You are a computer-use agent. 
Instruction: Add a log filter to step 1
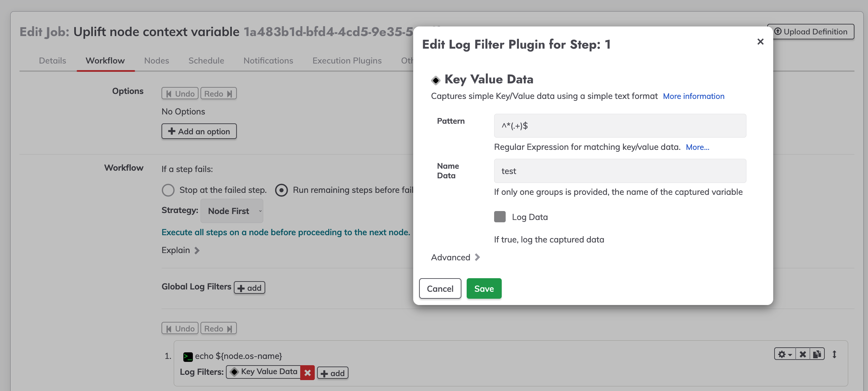(x=333, y=373)
